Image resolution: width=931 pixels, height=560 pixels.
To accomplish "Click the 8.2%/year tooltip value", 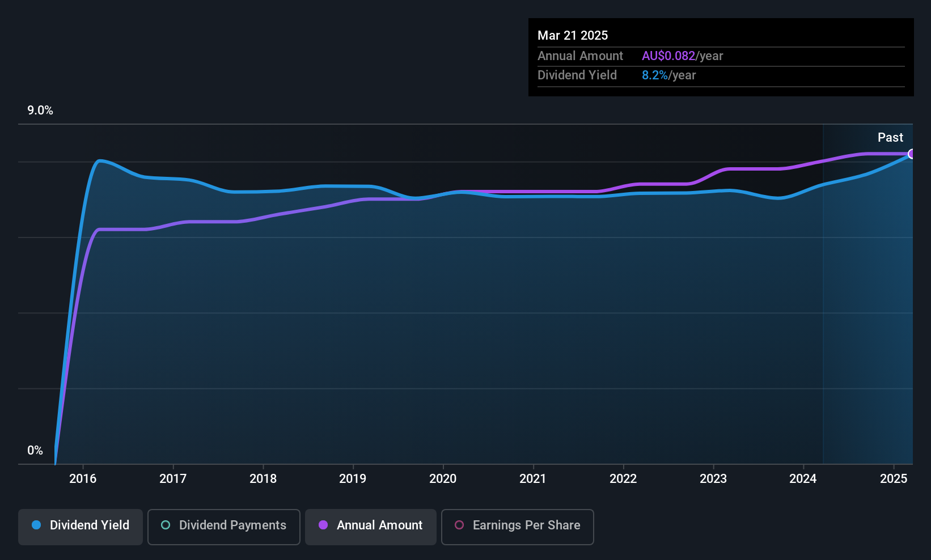I will 669,75.
